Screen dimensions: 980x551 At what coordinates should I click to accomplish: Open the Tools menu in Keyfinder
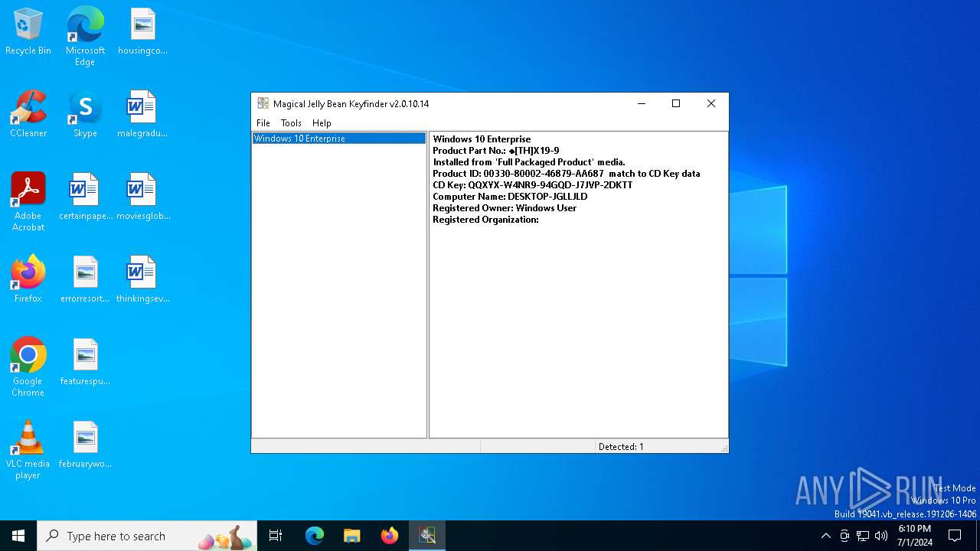291,123
